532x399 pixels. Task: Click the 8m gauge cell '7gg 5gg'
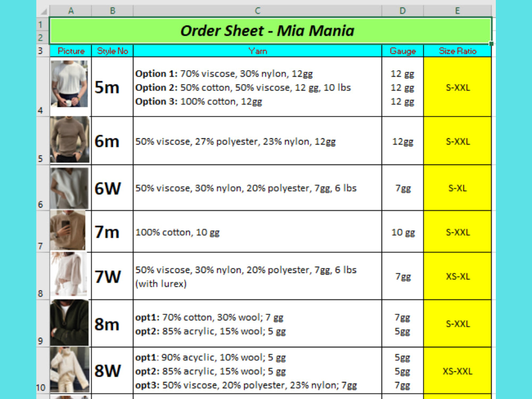point(402,323)
